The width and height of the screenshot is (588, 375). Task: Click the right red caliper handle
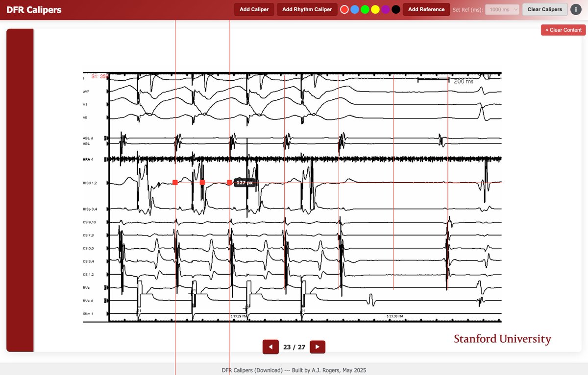[x=230, y=183]
